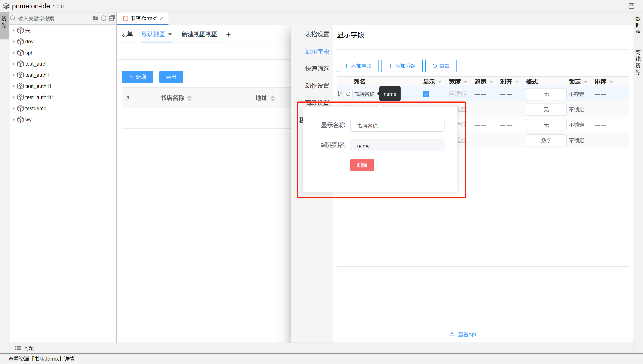Image resolution: width=643 pixels, height=364 pixels.
Task: Click the keyword search input field
Action: pyautogui.click(x=54, y=18)
